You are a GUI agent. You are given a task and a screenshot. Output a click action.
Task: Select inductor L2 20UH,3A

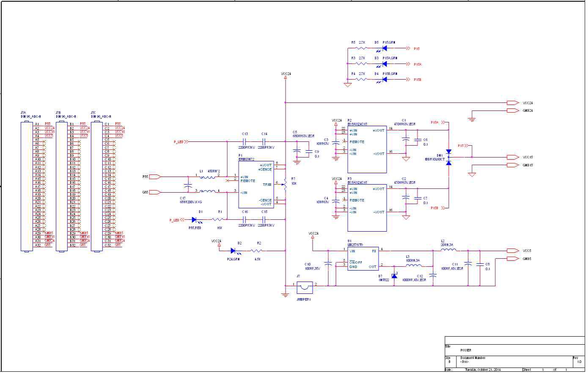(448, 250)
